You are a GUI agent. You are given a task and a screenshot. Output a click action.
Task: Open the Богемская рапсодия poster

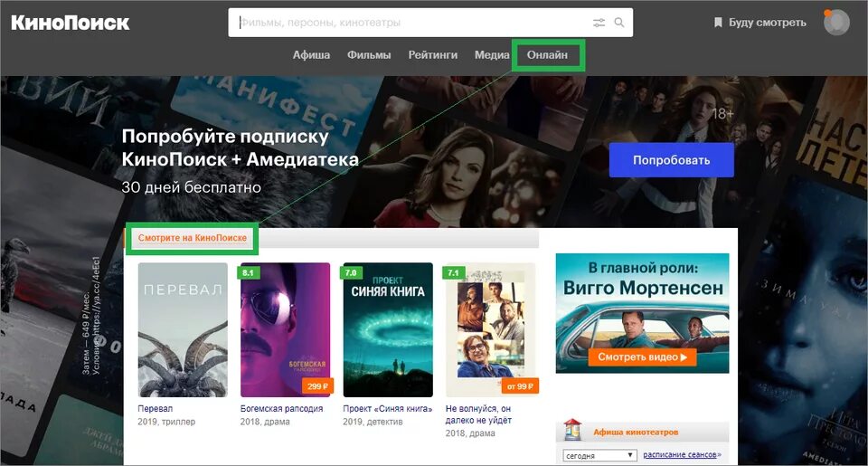(x=285, y=329)
